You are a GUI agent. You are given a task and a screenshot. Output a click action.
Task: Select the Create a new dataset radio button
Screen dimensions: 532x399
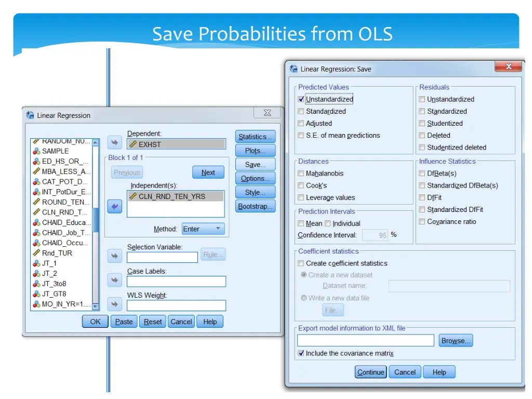pos(302,275)
